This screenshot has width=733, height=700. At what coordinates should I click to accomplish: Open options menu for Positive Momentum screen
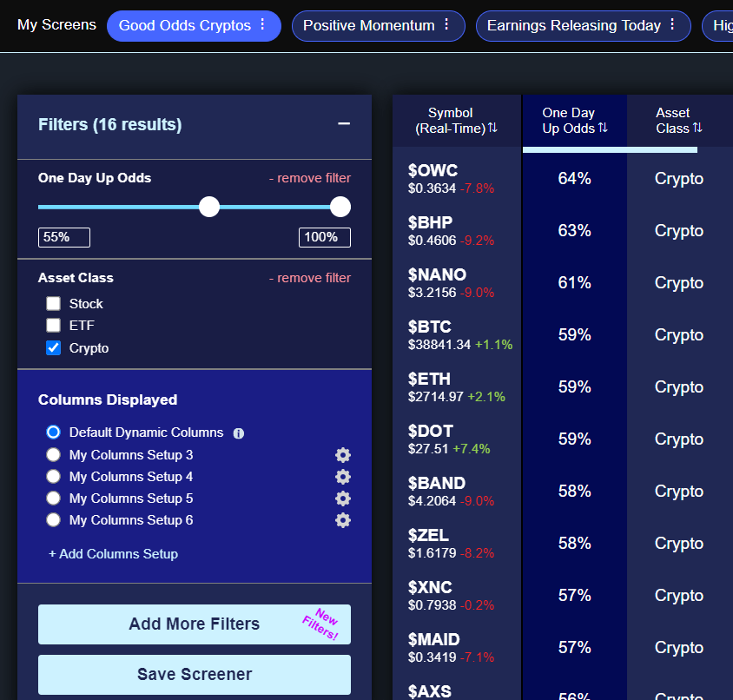coord(447,24)
